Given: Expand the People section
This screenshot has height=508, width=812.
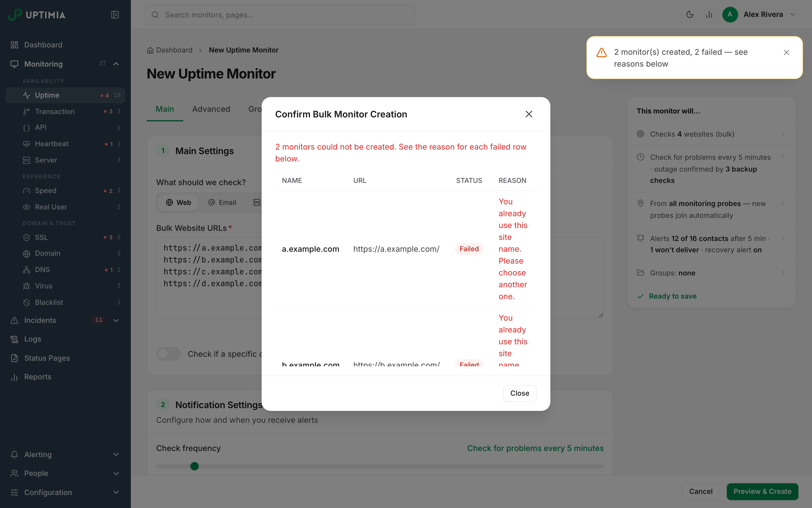Looking at the screenshot, I should coord(116,473).
